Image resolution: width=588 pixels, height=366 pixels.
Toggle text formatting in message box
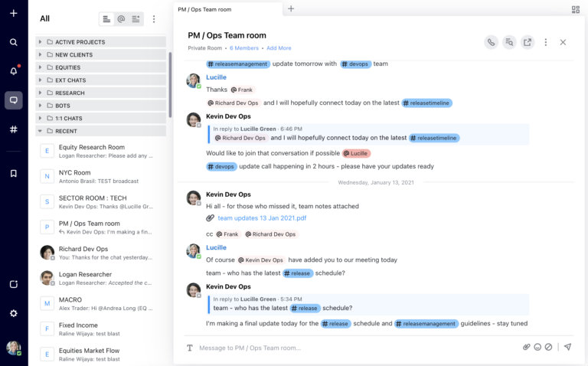[190, 348]
